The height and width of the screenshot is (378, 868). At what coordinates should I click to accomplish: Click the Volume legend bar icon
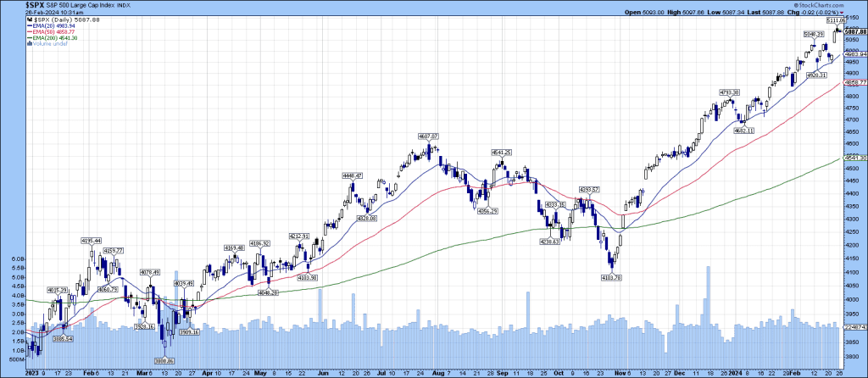(x=30, y=45)
